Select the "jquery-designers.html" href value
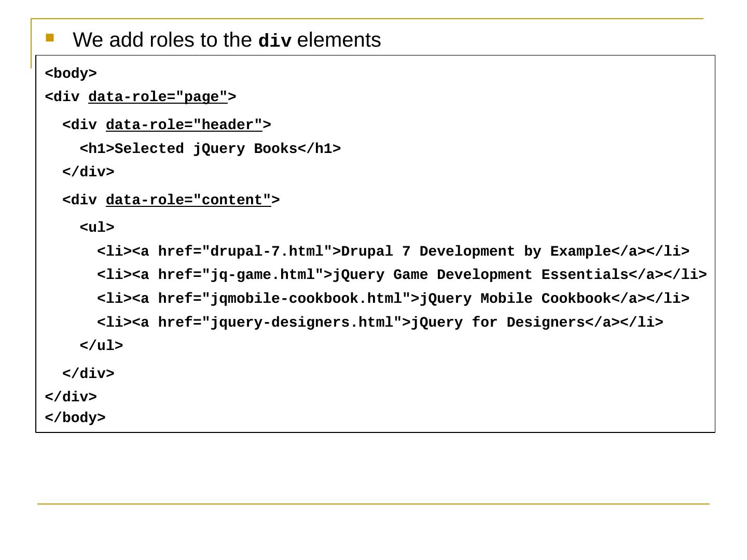 pyautogui.click(x=301, y=323)
